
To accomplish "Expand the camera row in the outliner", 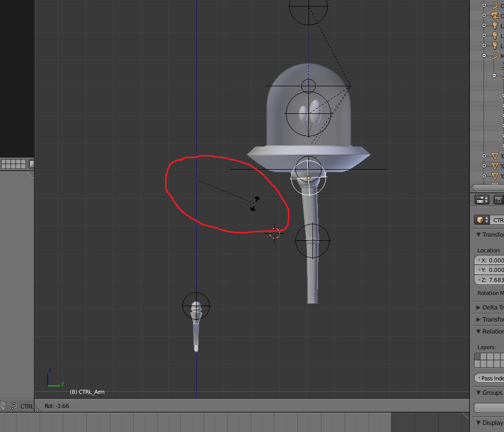I will 484,15.
